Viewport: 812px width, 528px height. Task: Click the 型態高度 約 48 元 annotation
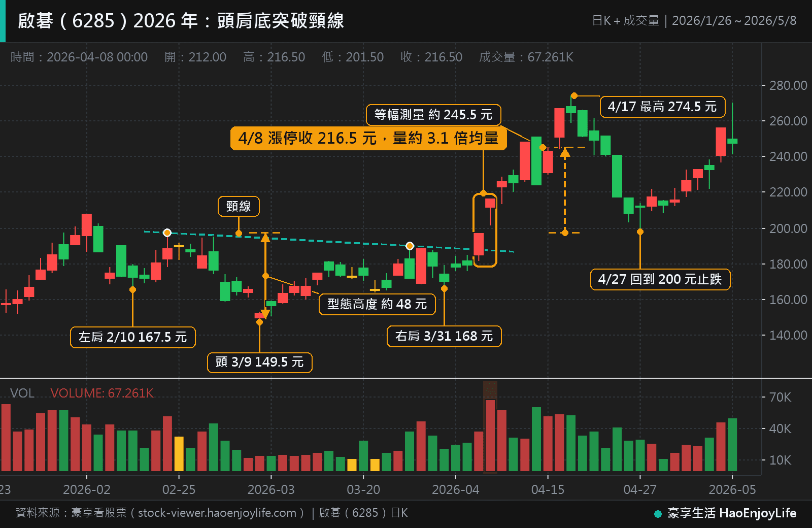tap(377, 304)
